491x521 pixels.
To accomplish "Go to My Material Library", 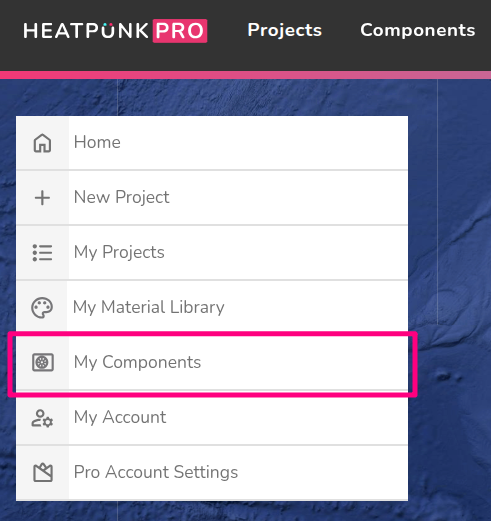I will coord(212,307).
